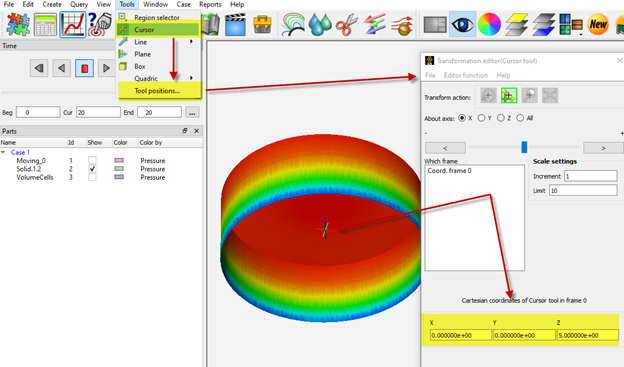
Task: Click the water drops isosurface icon
Action: (x=320, y=25)
